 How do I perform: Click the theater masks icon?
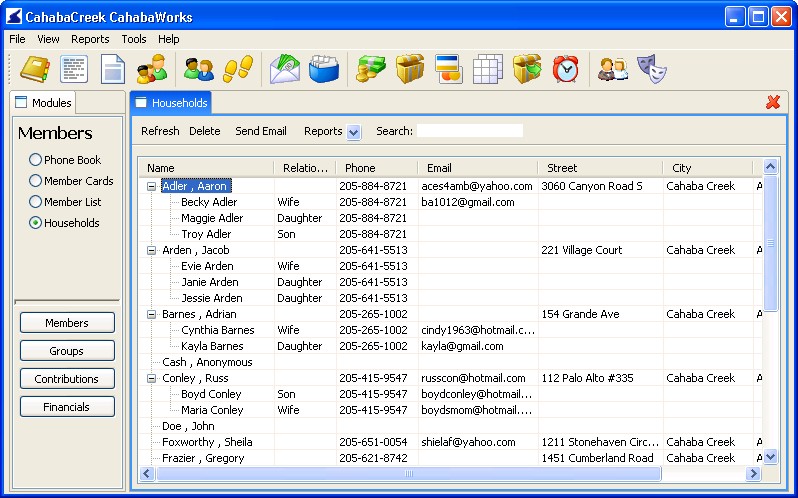651,69
